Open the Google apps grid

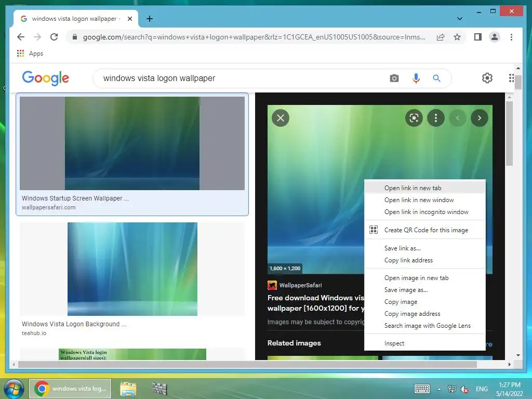point(511,78)
